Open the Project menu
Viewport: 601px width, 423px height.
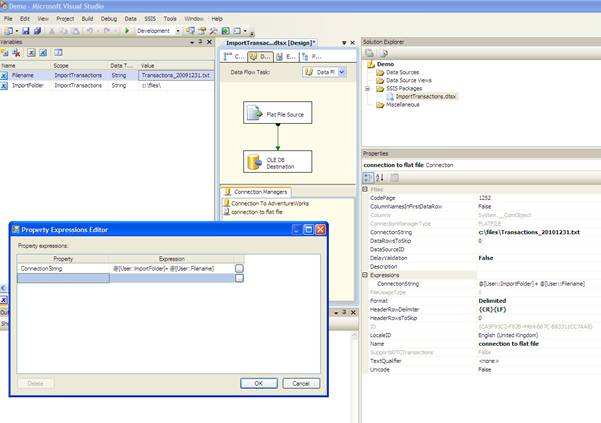coord(65,18)
